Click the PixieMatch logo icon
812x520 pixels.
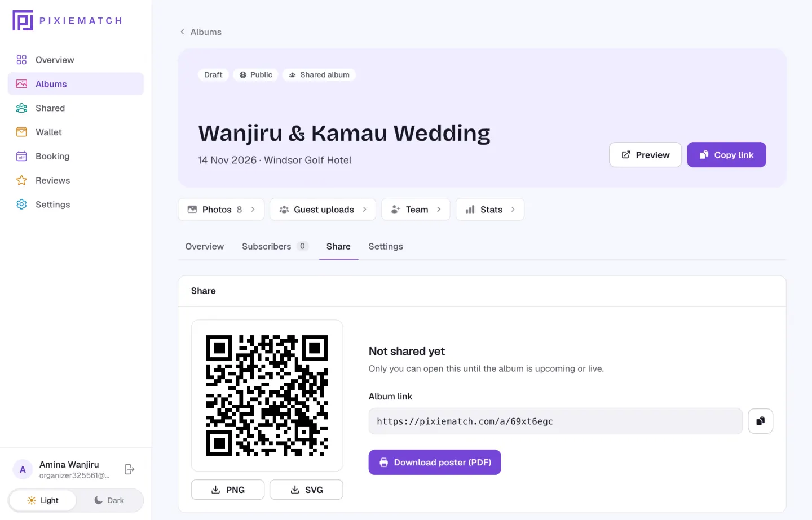pos(23,20)
